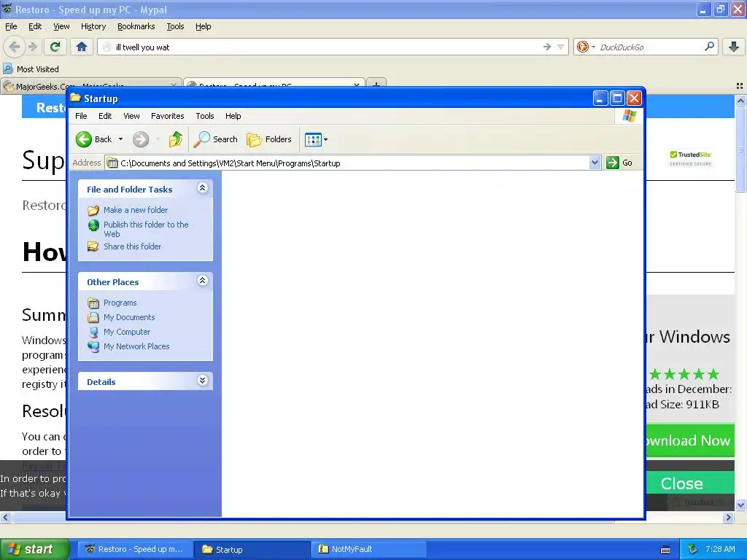Open the Mypal downloads arrow icon
This screenshot has width=747, height=560.
pyautogui.click(x=734, y=47)
